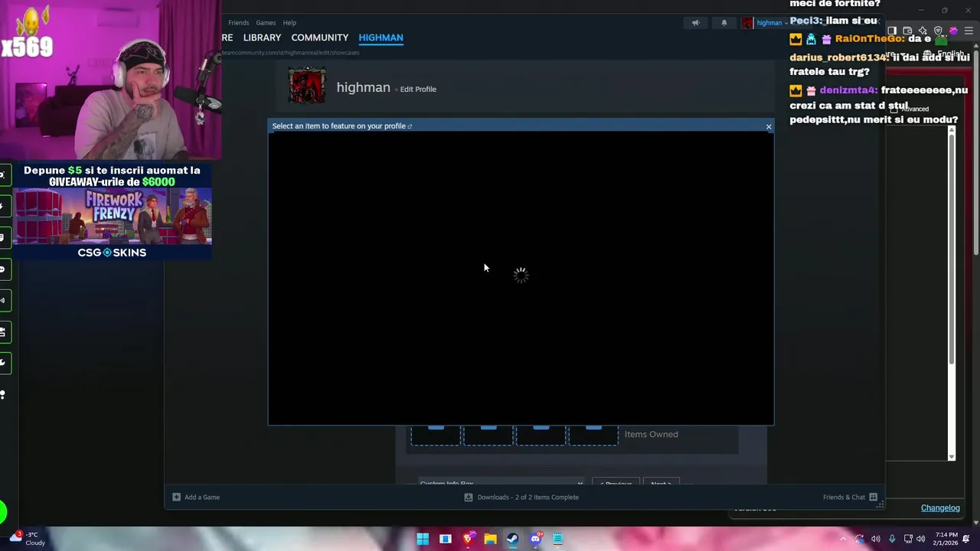
Task: Click the browser shield icon
Action: pyautogui.click(x=938, y=31)
